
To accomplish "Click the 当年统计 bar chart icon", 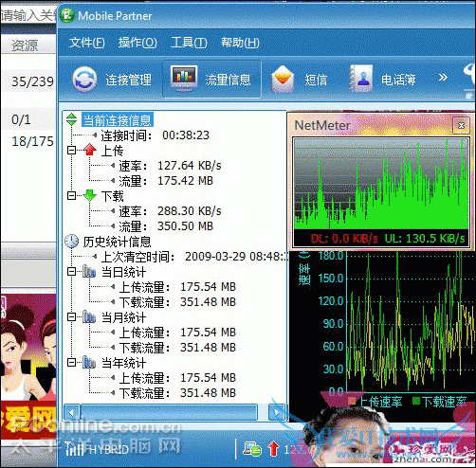I will click(89, 362).
